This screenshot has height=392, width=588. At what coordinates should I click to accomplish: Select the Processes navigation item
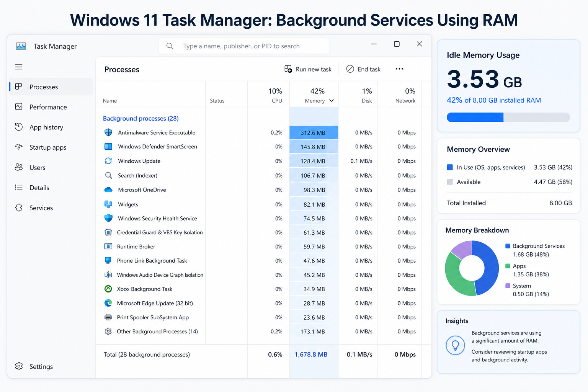pyautogui.click(x=51, y=87)
